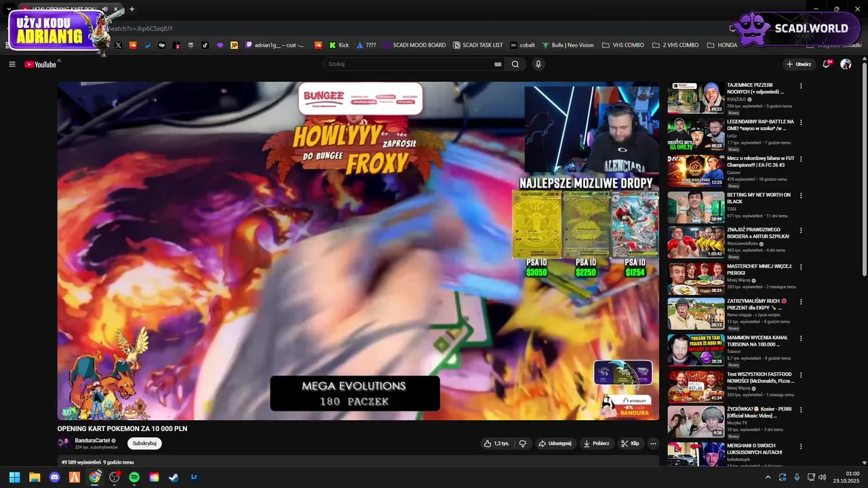The image size is (868, 488).
Task: Open BETTING MY NET WORTH ON BLACK thumbnail
Action: tap(696, 207)
